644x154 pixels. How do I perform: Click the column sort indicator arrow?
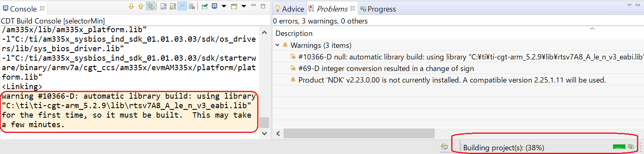[x=592, y=28]
